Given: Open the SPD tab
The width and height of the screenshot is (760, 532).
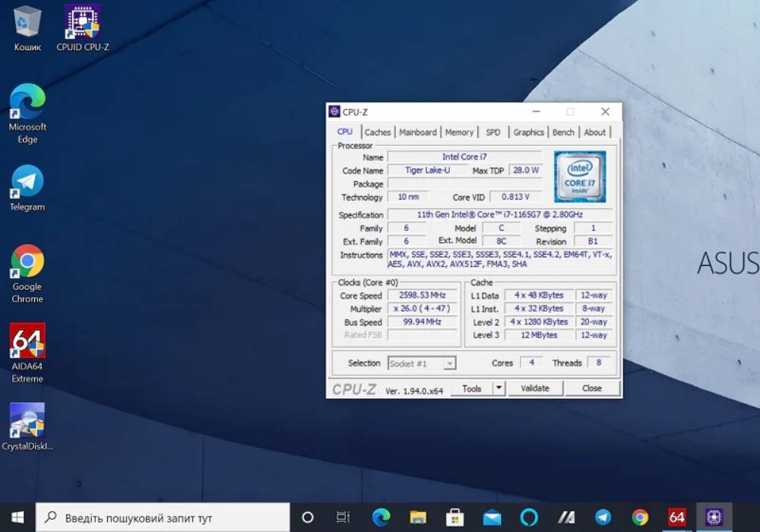Looking at the screenshot, I should coord(493,132).
